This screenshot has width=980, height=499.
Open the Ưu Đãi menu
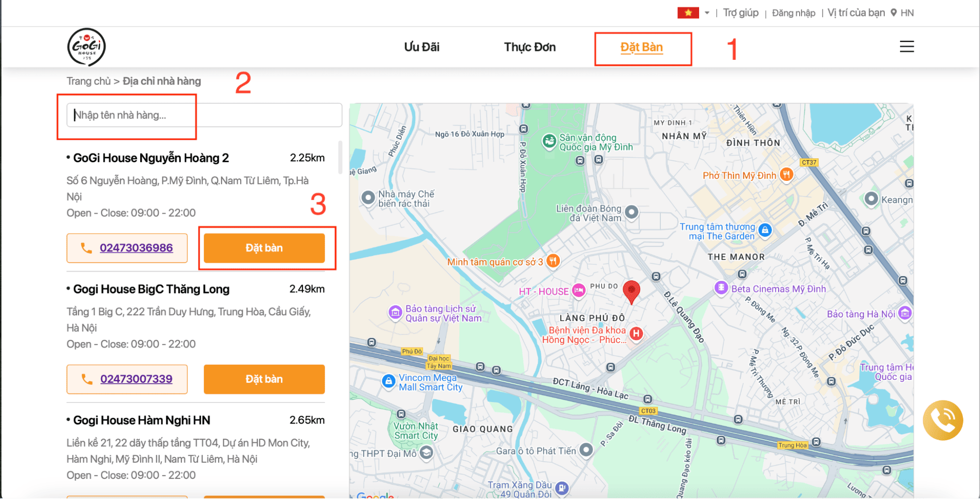tap(422, 47)
